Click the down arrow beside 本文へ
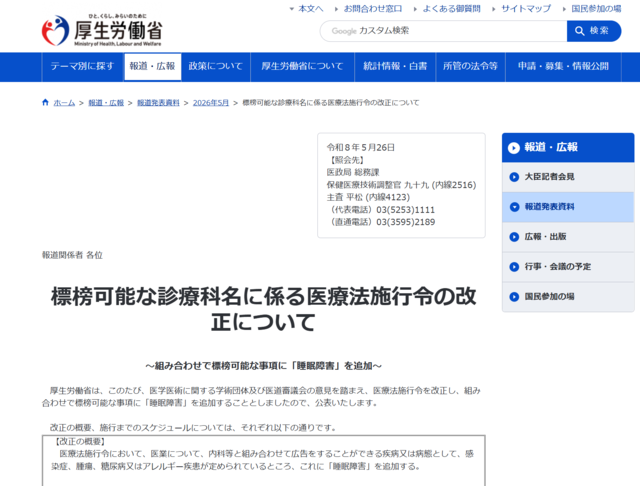640x486 pixels. coord(291,9)
